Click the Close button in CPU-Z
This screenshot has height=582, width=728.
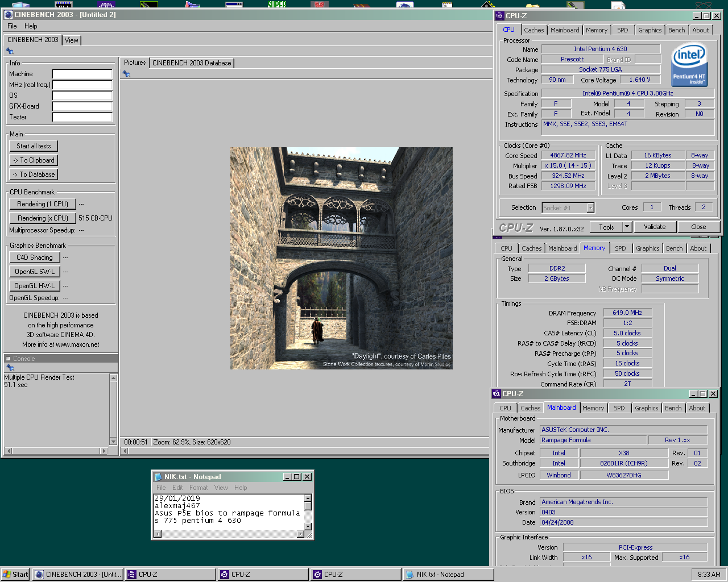[x=698, y=227]
